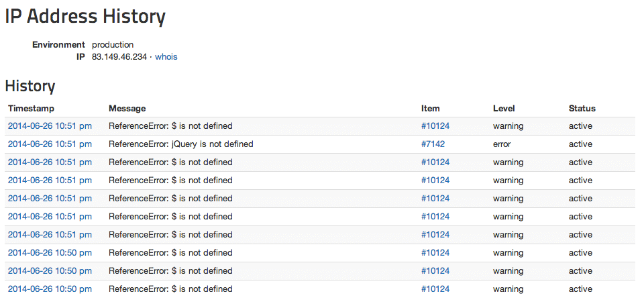This screenshot has height=308, width=644.
Task: Select the Status column header
Action: 582,108
